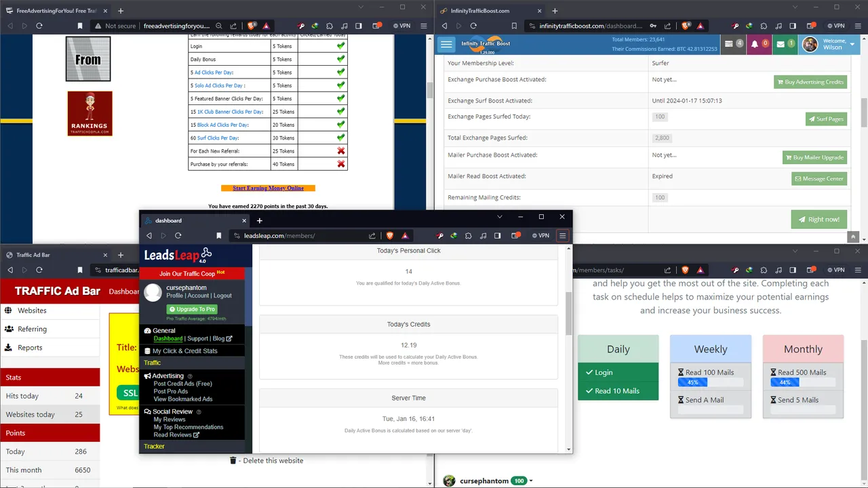Reload the leadsleap.com page

pos(178,235)
